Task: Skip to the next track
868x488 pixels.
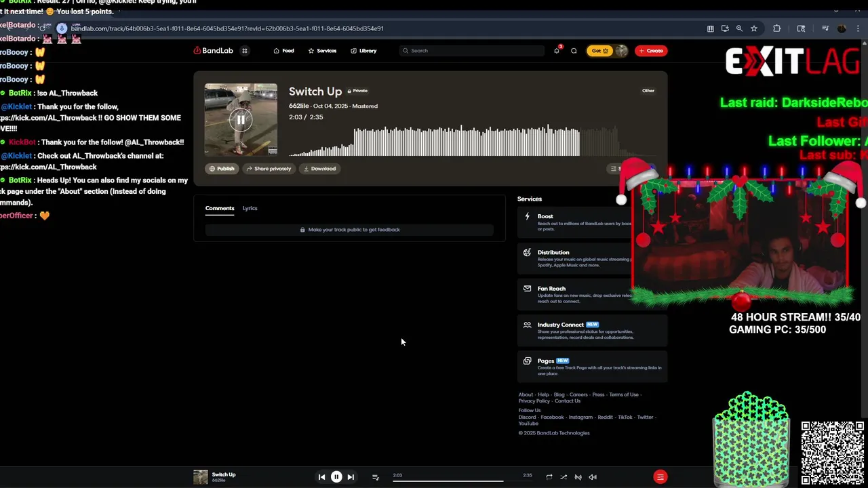Action: coord(351,477)
